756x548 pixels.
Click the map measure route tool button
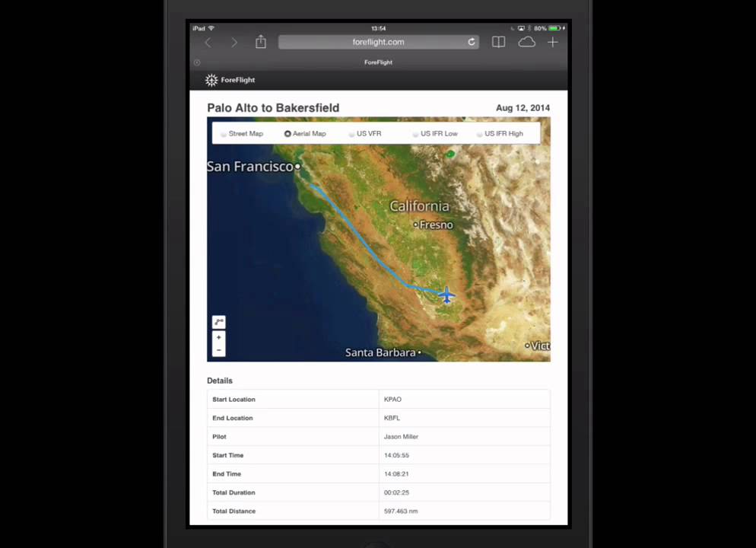219,322
